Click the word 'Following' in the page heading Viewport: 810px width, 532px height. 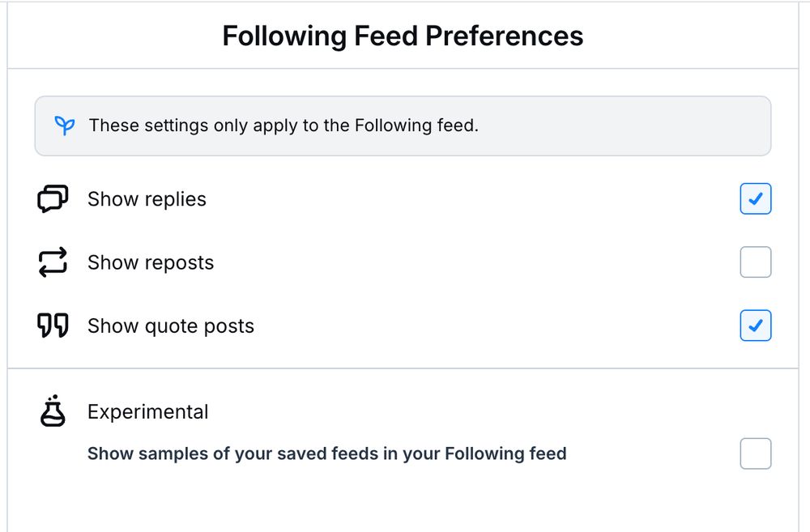pyautogui.click(x=284, y=36)
